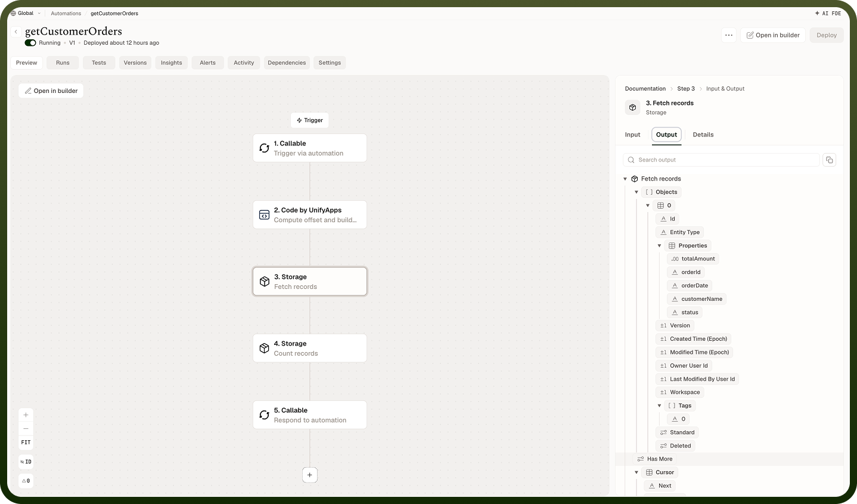Collapse the Objects array node
The image size is (857, 504).
tap(636, 192)
